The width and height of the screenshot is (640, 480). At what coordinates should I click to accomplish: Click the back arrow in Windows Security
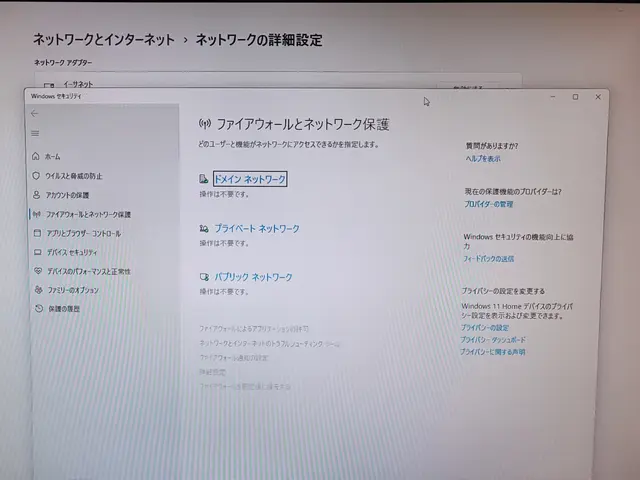coord(34,113)
